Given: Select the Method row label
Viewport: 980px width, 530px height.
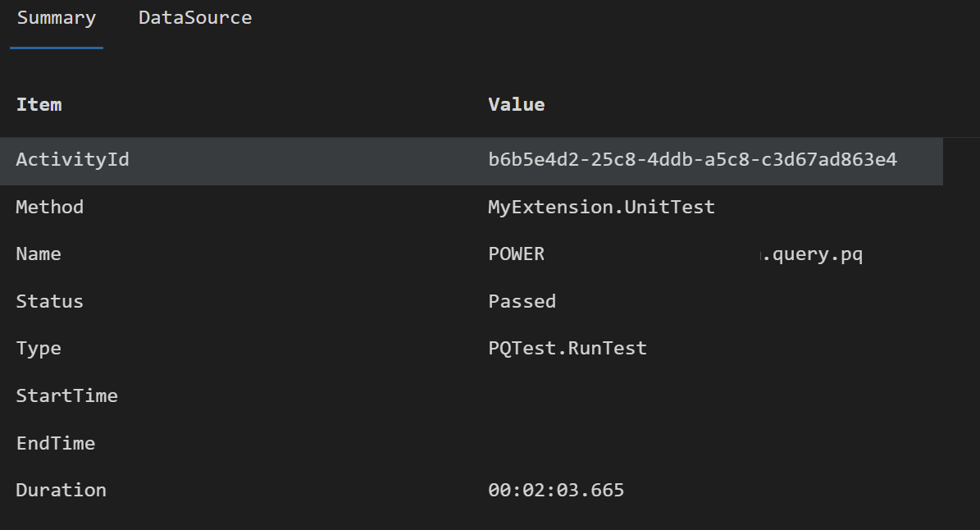Looking at the screenshot, I should tap(49, 208).
